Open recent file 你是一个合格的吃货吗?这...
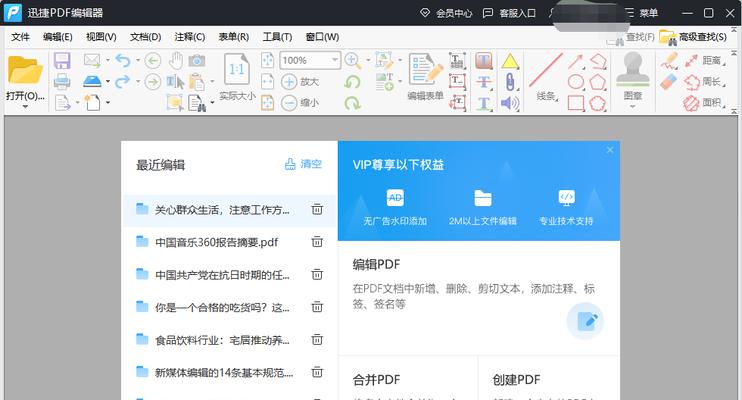742x400 pixels. tap(222, 307)
